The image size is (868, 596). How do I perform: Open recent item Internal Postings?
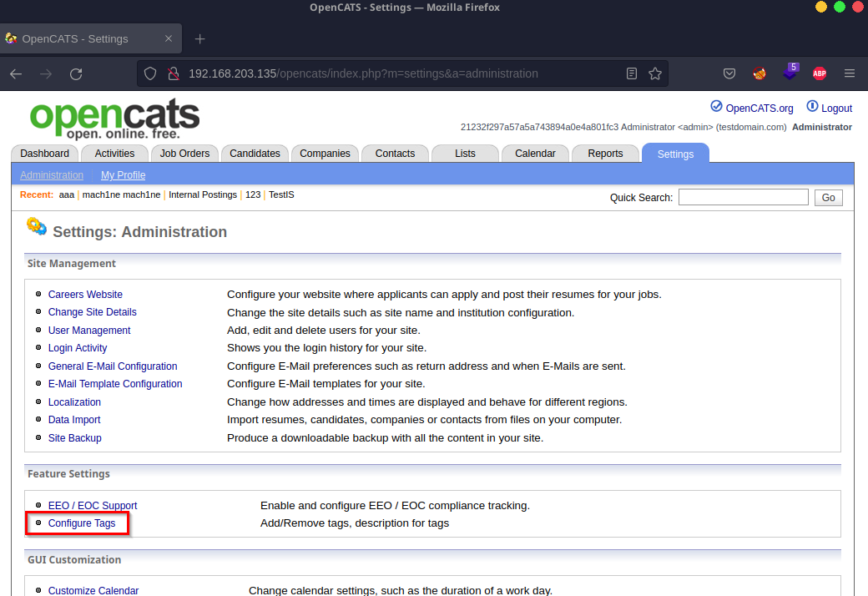(203, 195)
